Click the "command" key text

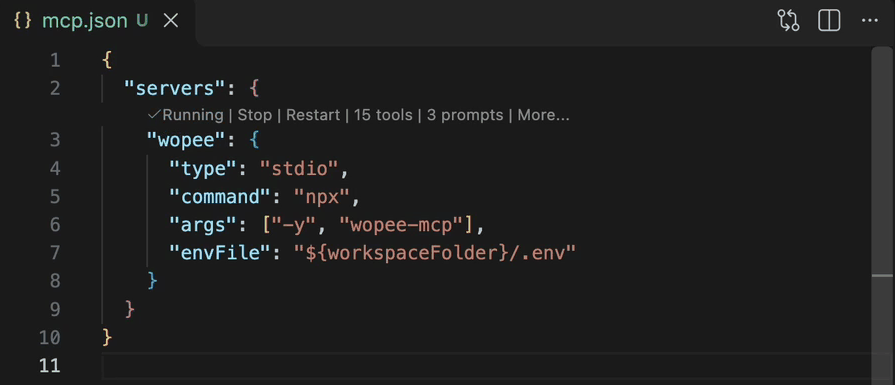pos(220,197)
